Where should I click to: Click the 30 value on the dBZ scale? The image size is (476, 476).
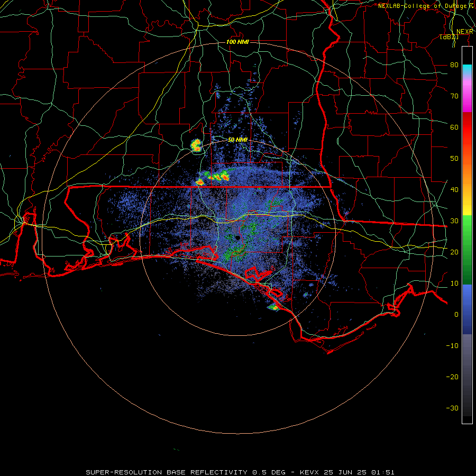coord(454,221)
